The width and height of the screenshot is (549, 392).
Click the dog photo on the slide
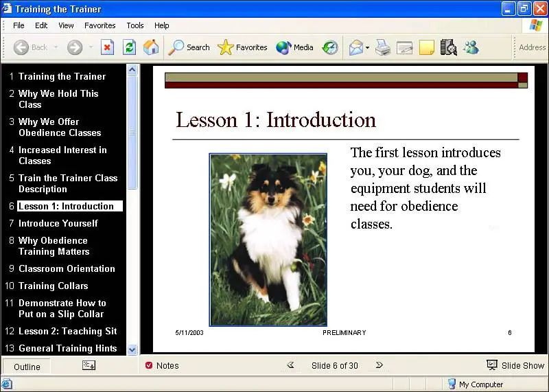[268, 240]
